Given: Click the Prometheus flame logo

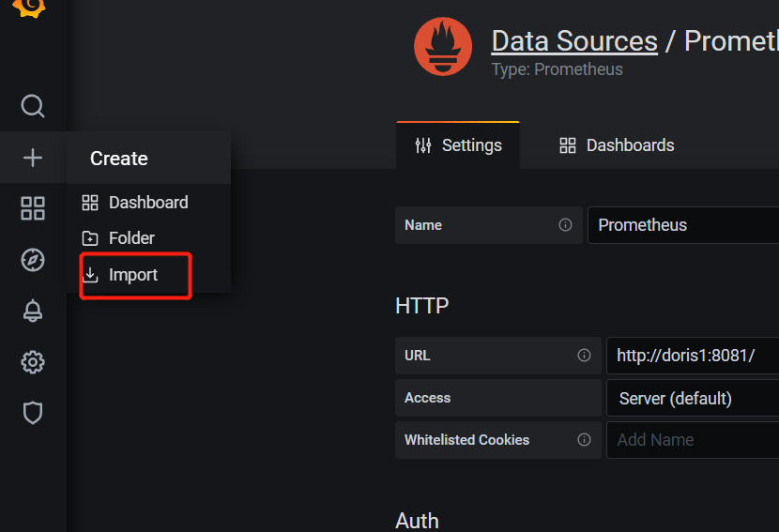Looking at the screenshot, I should tap(443, 47).
